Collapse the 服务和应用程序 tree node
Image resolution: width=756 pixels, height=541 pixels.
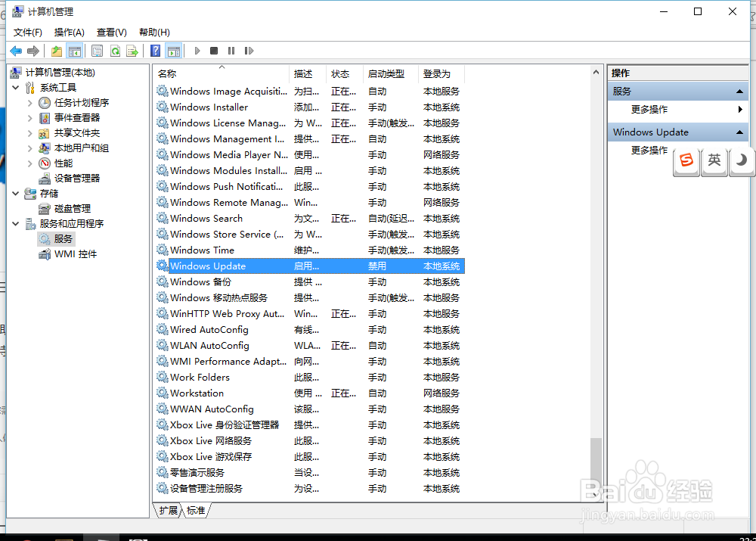pyautogui.click(x=16, y=223)
